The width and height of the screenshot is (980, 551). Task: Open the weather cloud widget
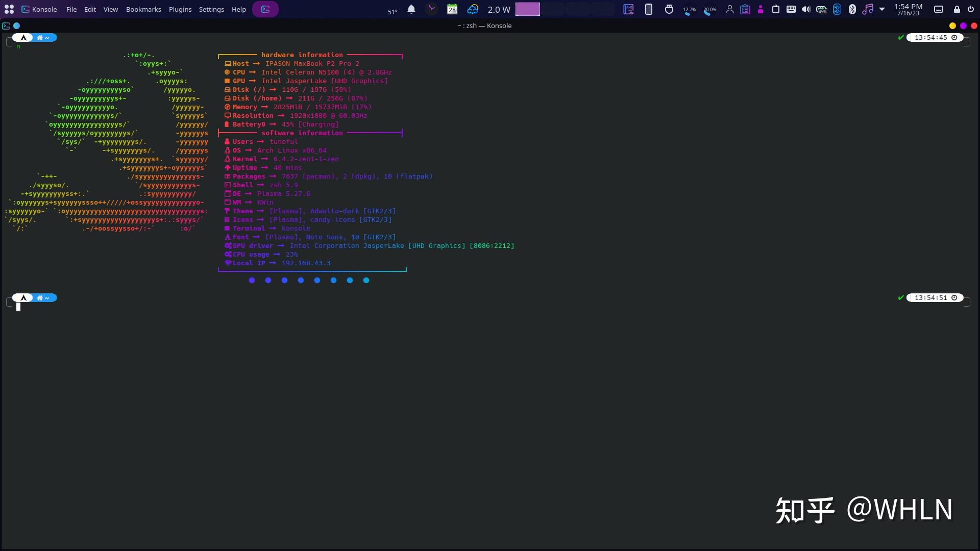tap(473, 9)
